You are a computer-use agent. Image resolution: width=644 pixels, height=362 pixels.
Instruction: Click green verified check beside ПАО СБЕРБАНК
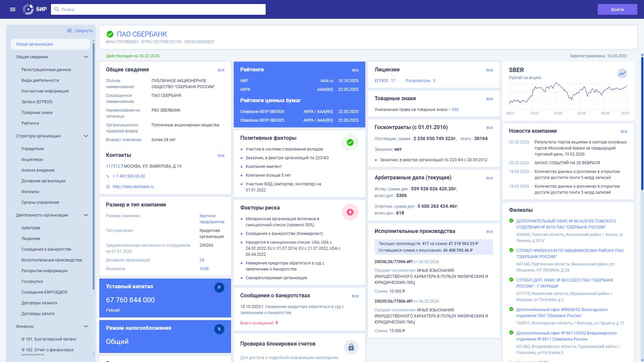pos(110,34)
